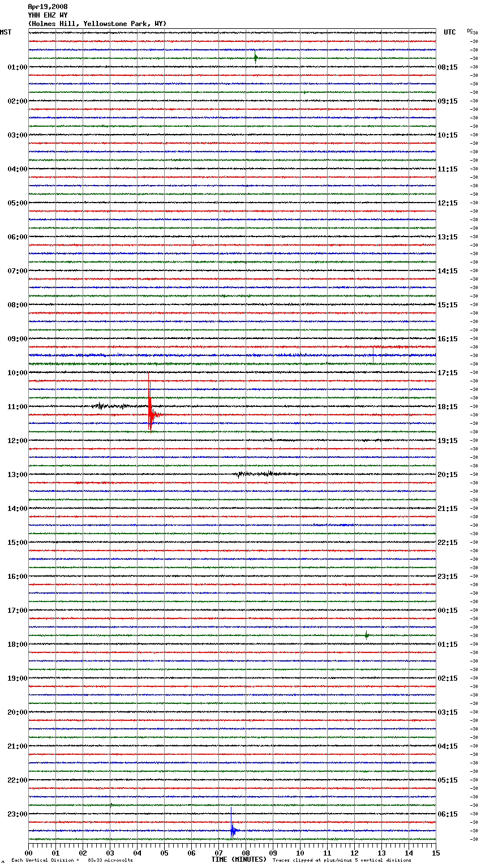481x868 pixels.
Task: Click the 10:15 UTC time label
Action: [x=448, y=135]
